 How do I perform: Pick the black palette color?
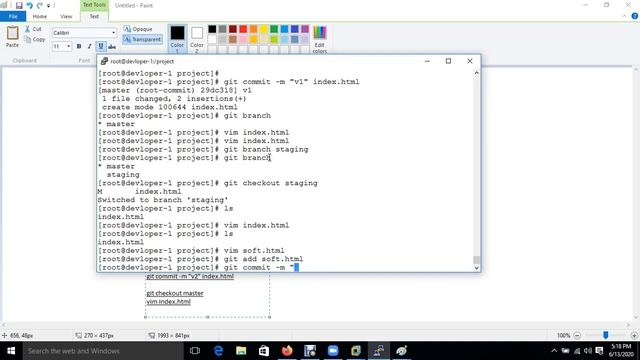pyautogui.click(x=212, y=29)
